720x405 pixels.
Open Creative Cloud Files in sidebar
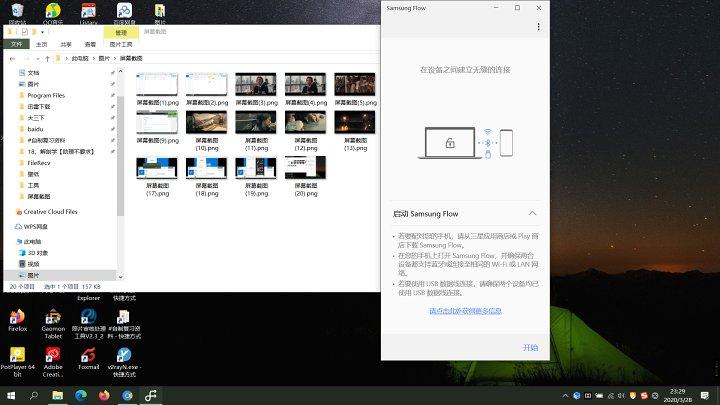(x=50, y=212)
